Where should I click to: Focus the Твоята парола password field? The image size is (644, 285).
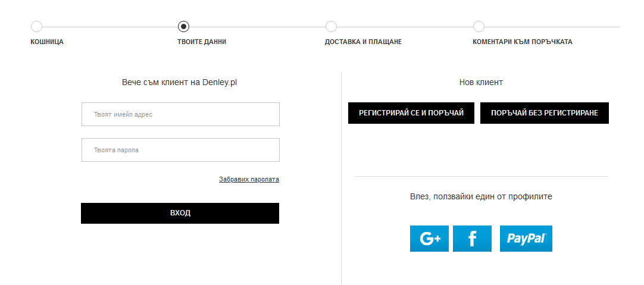click(x=180, y=150)
